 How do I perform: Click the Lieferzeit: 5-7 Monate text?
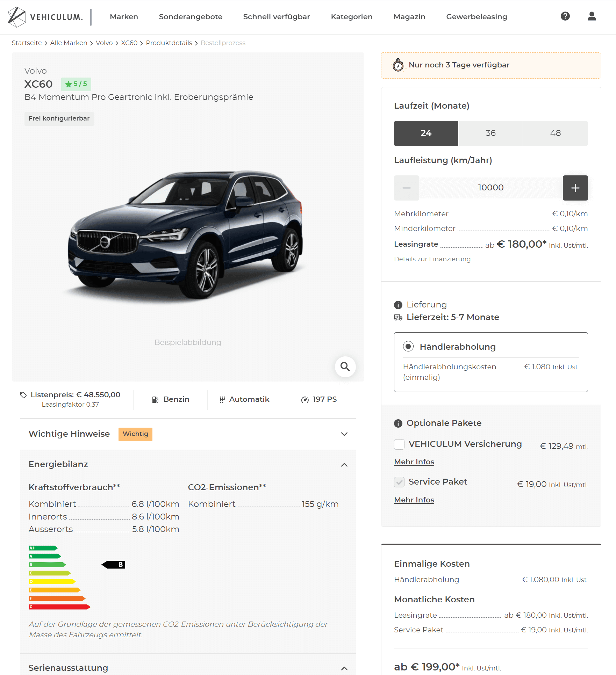453,318
